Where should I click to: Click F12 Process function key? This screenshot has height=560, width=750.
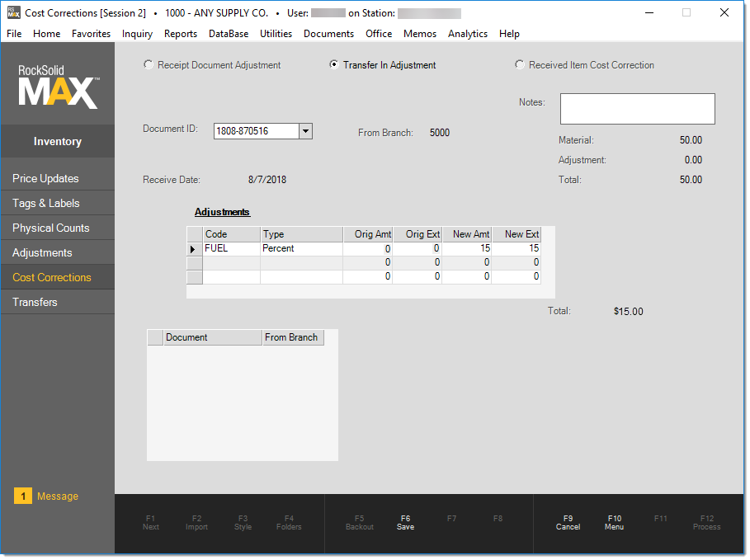[706, 523]
